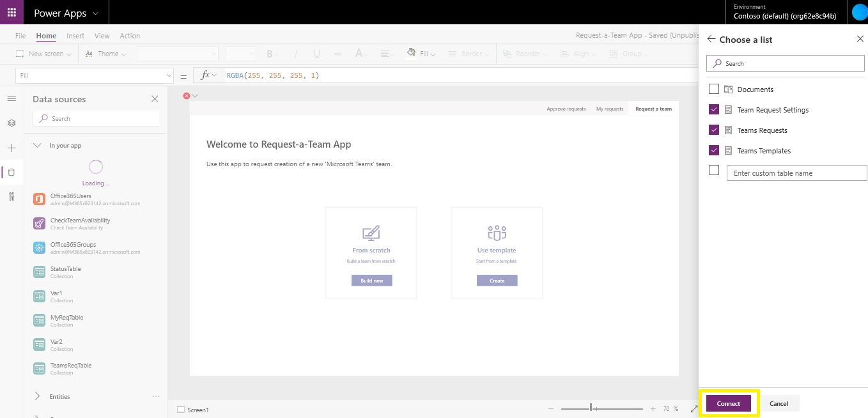868x418 pixels.
Task: Click the Choose a list search box
Action: tap(785, 63)
